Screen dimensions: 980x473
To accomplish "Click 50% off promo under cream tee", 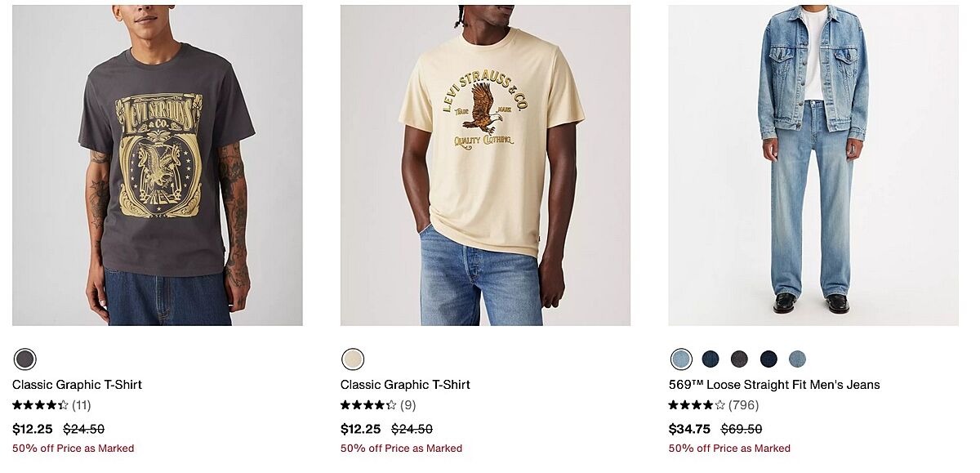I will 401,448.
